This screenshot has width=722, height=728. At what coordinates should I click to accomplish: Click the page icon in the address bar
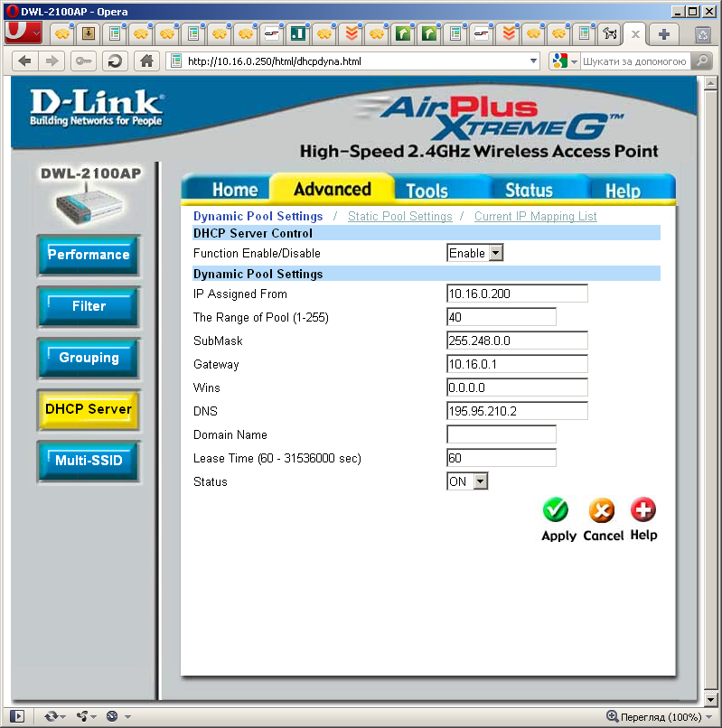tap(176, 61)
